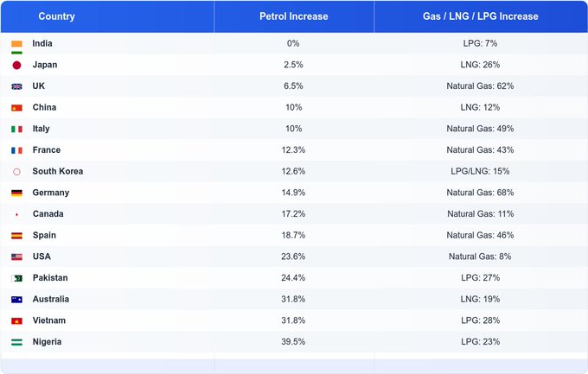Sort by the Country column header

pos(57,16)
